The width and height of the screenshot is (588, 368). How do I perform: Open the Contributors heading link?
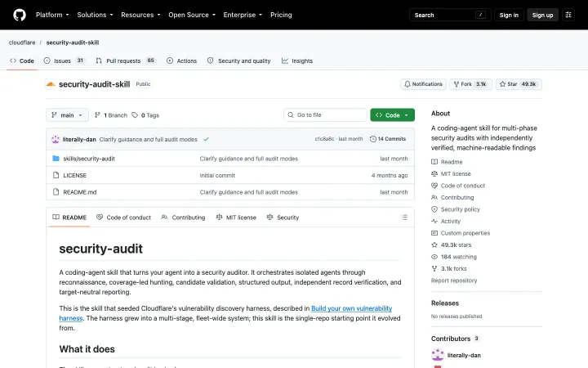pyautogui.click(x=455, y=339)
